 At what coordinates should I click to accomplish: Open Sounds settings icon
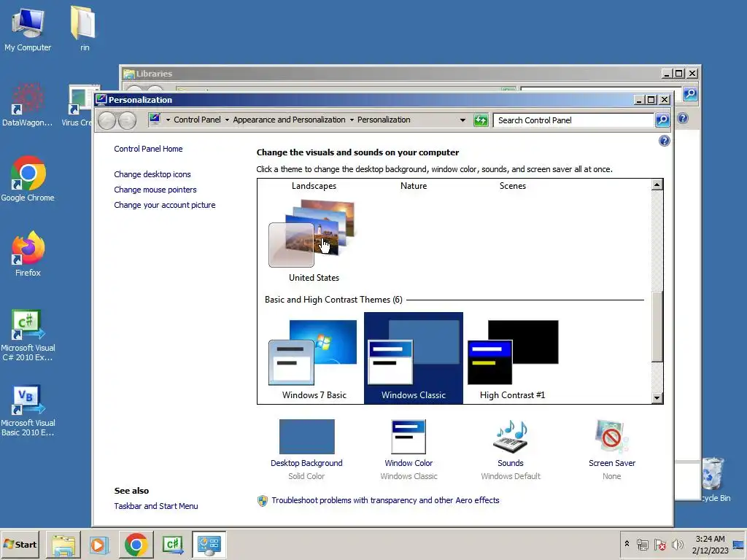click(x=510, y=437)
